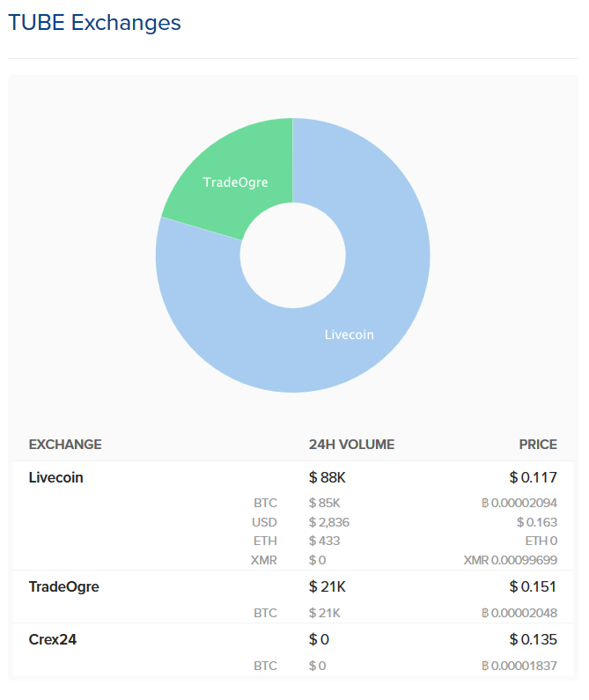Click the ETH pair label under Livecoin
589x700 pixels.
[265, 541]
